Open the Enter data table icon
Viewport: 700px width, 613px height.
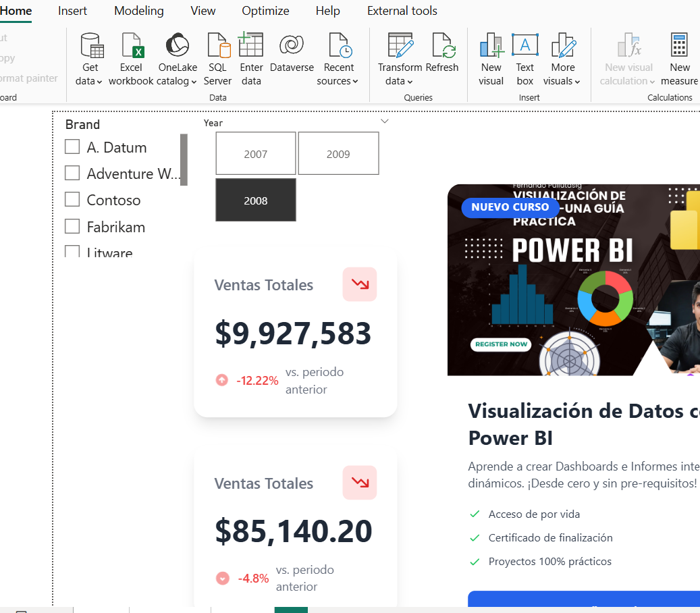click(251, 45)
